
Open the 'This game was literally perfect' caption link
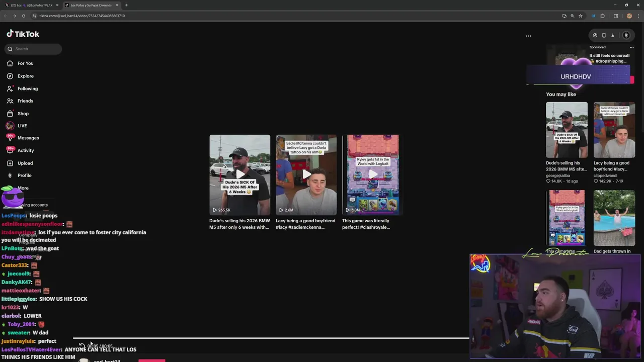click(x=366, y=224)
